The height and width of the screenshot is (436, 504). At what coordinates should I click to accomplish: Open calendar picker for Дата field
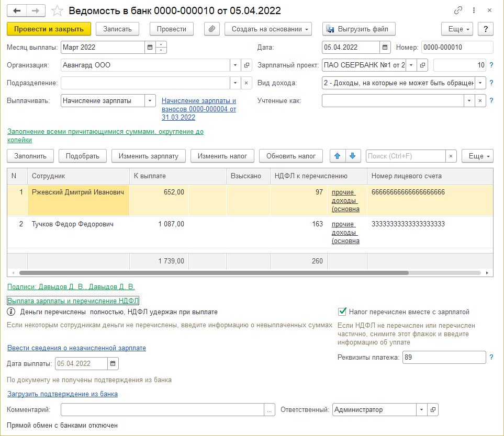385,48
